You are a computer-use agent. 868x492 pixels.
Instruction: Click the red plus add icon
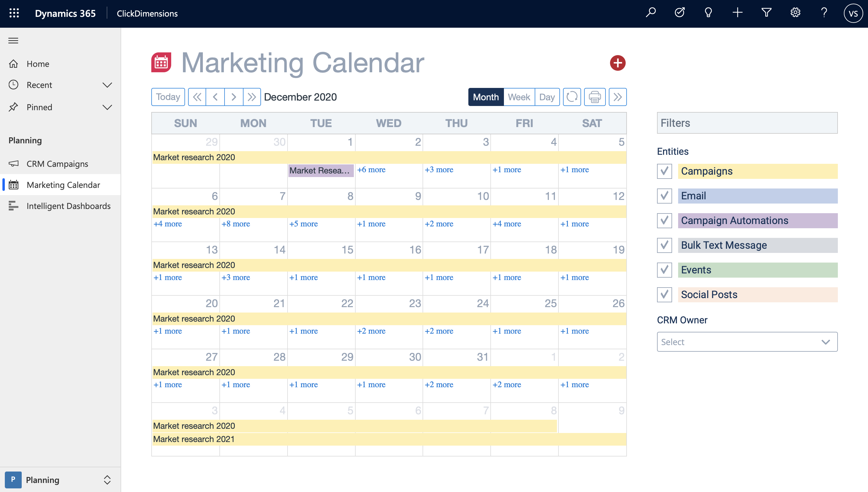[618, 63]
